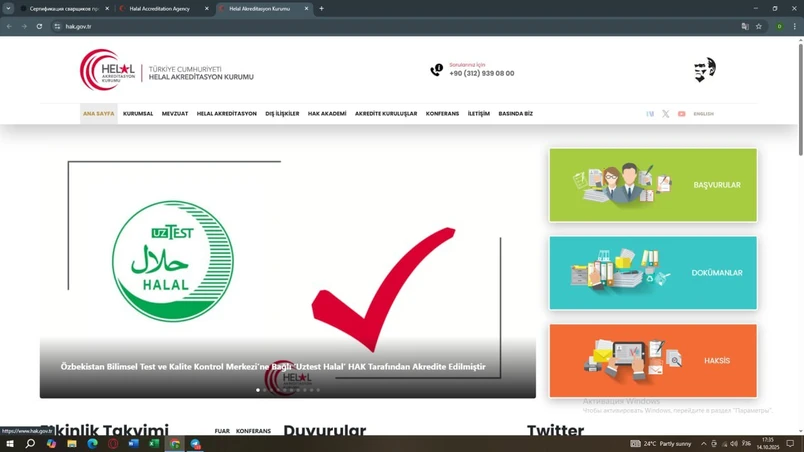
Task: Select the first carousel slide dot
Action: (258, 390)
